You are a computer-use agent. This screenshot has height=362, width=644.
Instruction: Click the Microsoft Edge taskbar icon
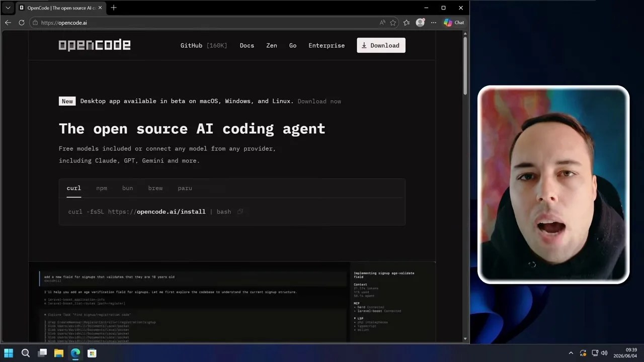(x=75, y=353)
